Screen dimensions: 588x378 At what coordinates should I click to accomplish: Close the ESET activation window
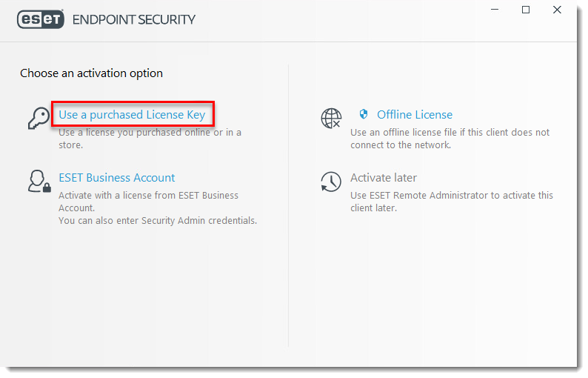click(x=557, y=10)
